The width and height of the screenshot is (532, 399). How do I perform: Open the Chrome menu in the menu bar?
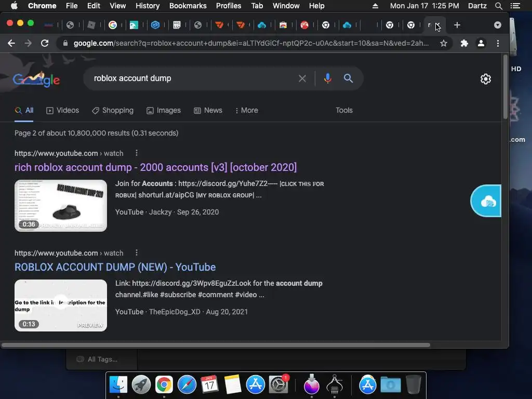42,6
